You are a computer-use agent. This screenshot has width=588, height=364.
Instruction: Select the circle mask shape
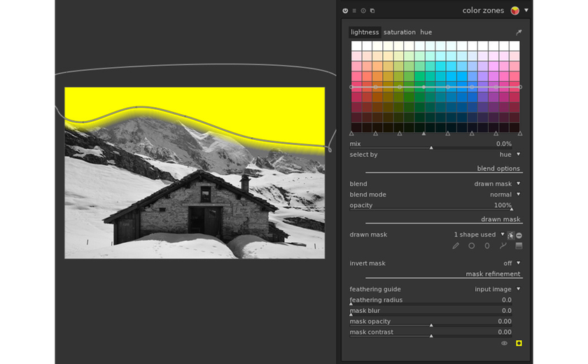[471, 246]
